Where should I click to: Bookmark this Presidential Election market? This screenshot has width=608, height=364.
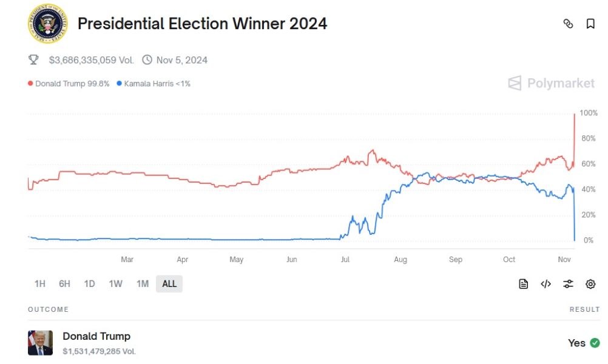(x=590, y=24)
